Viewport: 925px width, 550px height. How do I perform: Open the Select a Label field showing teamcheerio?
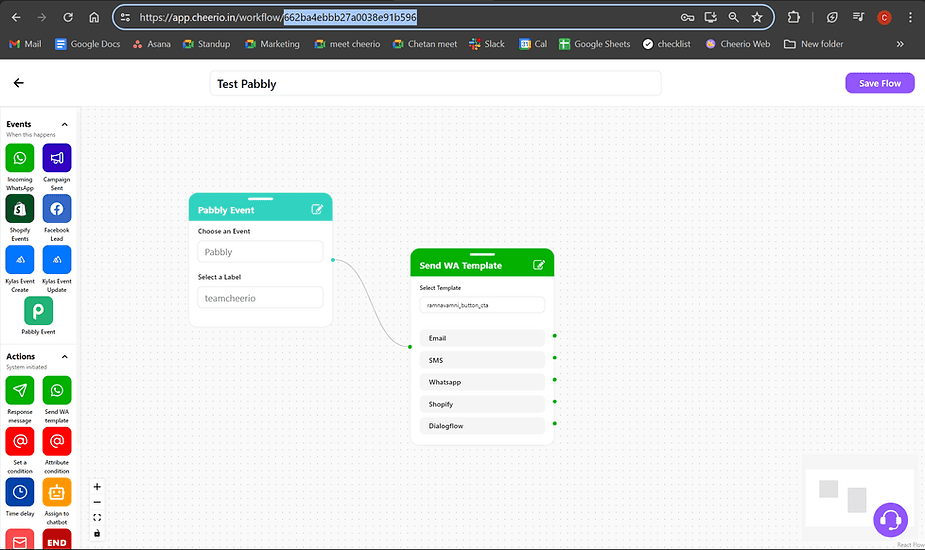[260, 298]
